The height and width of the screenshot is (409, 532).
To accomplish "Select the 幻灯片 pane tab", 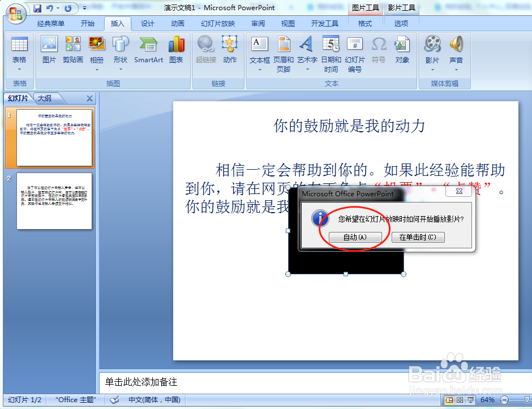I will 18,98.
